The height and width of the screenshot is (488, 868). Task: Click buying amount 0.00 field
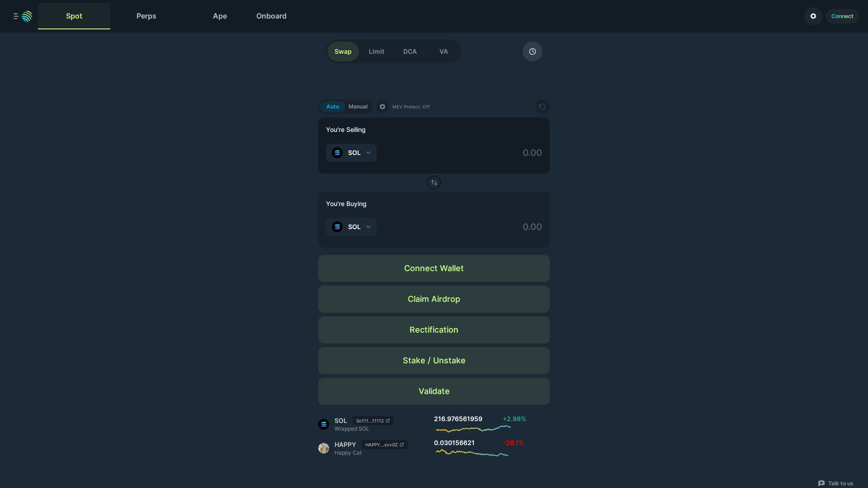pos(532,227)
